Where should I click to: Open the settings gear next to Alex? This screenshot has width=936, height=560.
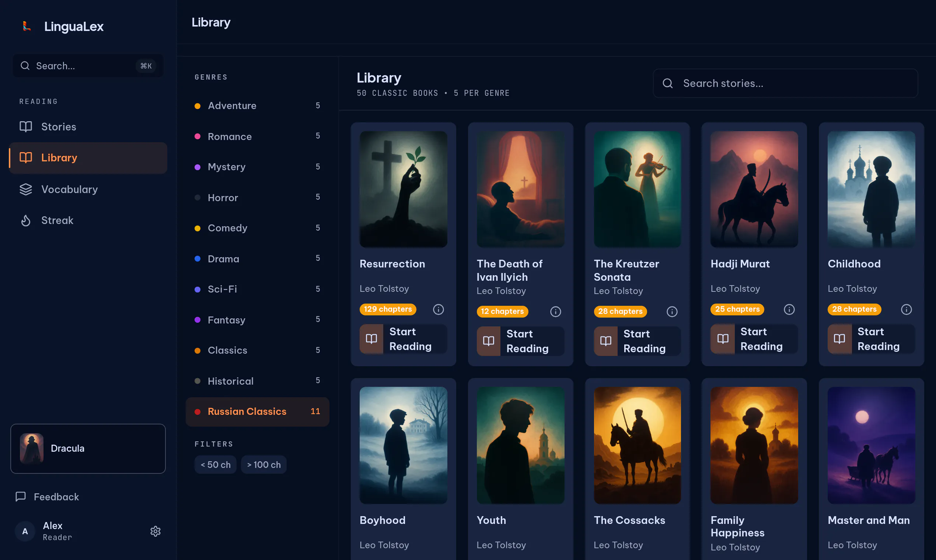(156, 531)
